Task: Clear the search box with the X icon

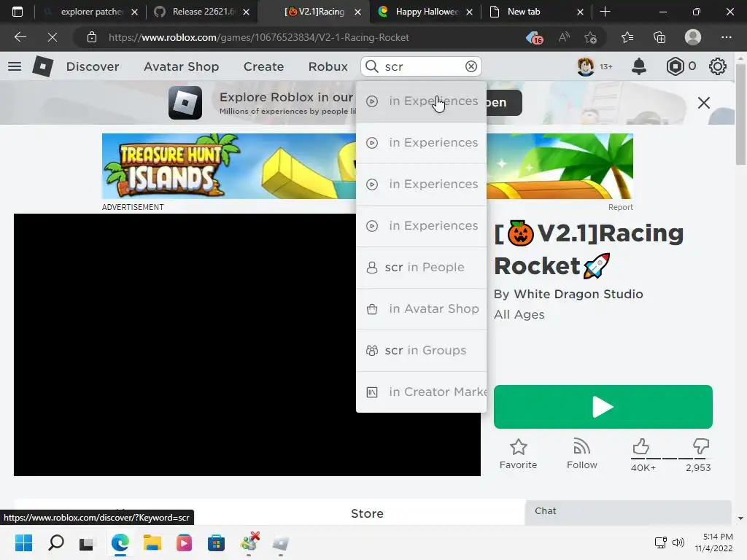Action: pos(471,66)
